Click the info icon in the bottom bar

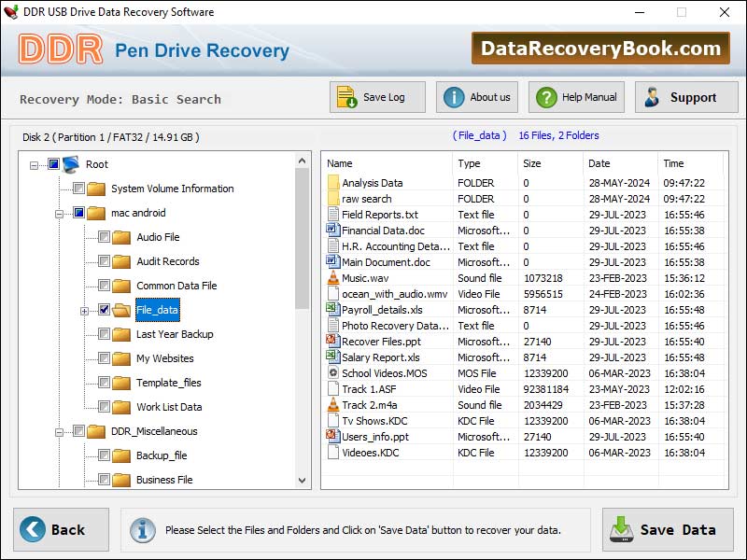pos(143,529)
